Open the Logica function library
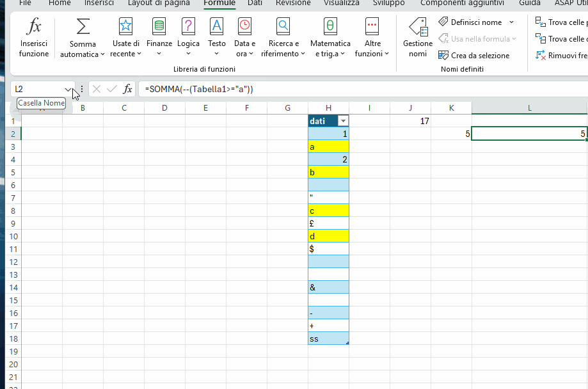Viewport: 588px width, 389px height. [x=188, y=38]
